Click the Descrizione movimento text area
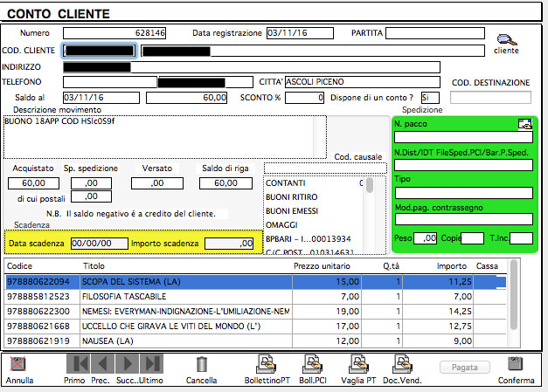 pyautogui.click(x=158, y=137)
